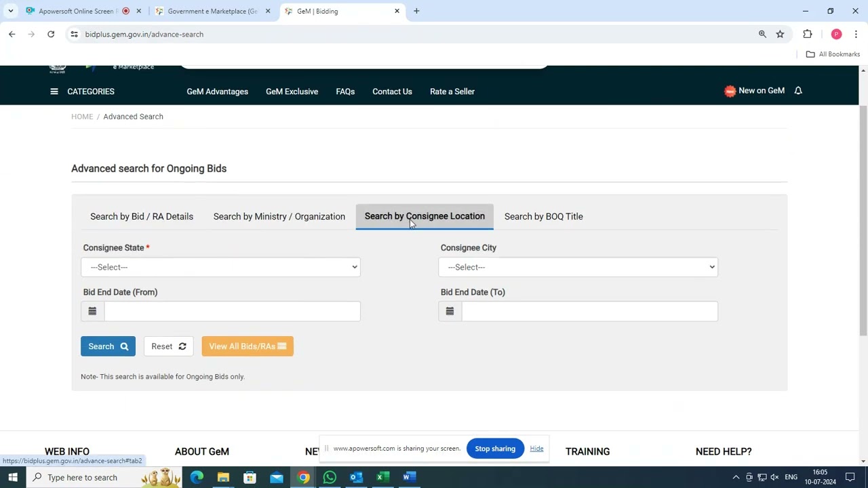Open the Chrome three-dot menu
Image resolution: width=868 pixels, height=488 pixels.
856,34
